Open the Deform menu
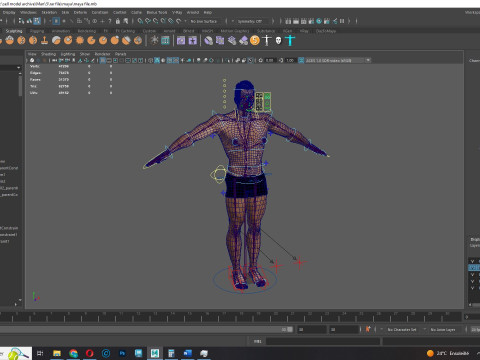 [80, 12]
